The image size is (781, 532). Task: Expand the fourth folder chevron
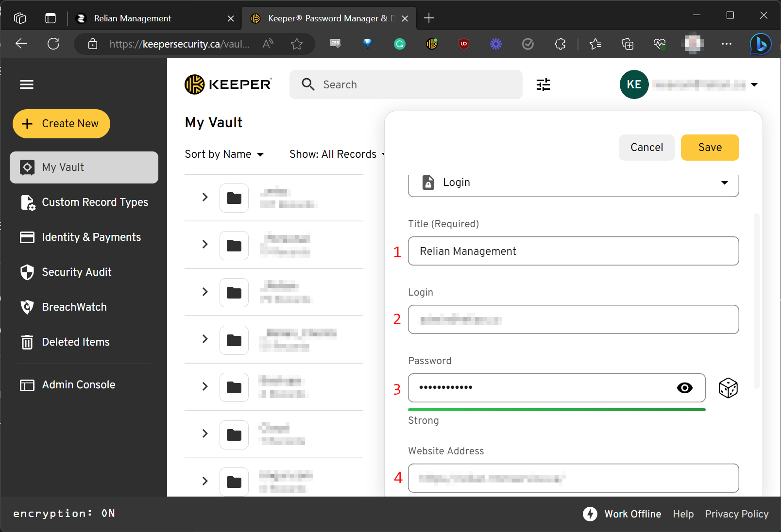(205, 339)
